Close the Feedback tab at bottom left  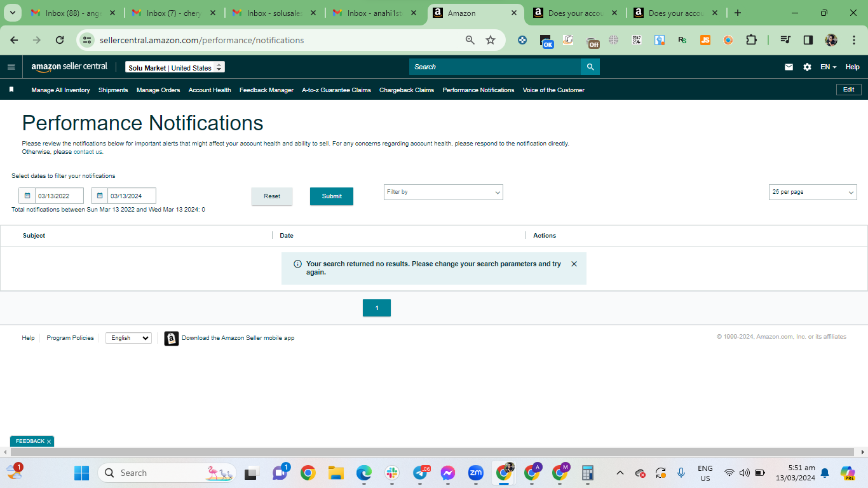(49, 442)
